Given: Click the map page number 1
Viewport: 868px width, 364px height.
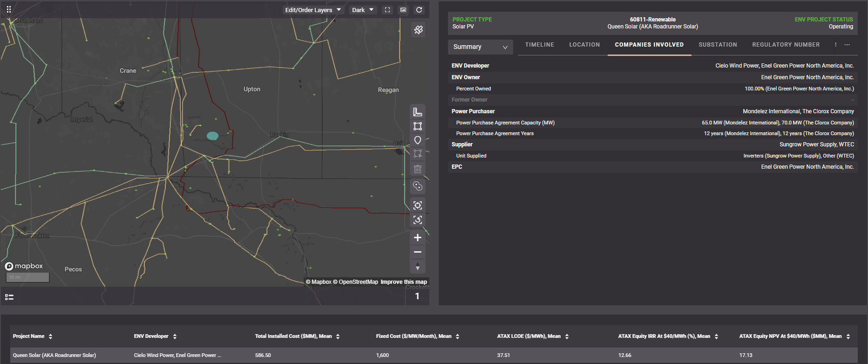Looking at the screenshot, I should (x=417, y=296).
